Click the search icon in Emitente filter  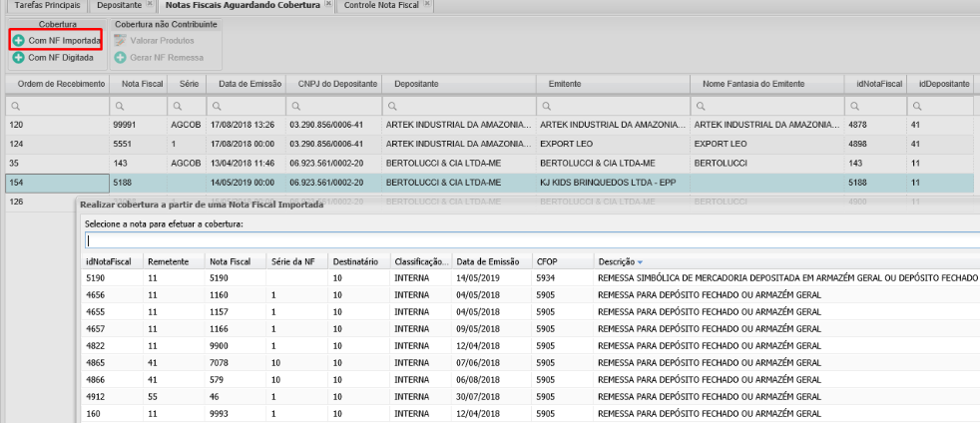[545, 106]
